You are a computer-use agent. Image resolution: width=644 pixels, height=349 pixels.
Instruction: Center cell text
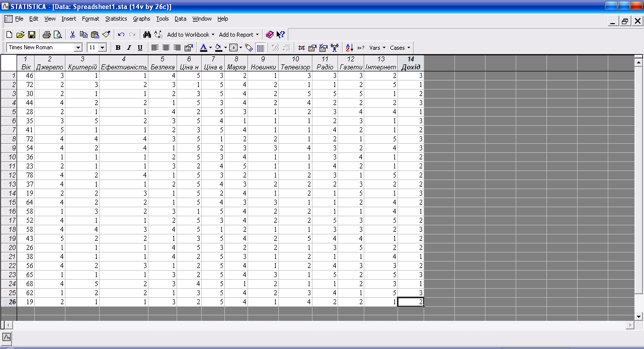166,48
